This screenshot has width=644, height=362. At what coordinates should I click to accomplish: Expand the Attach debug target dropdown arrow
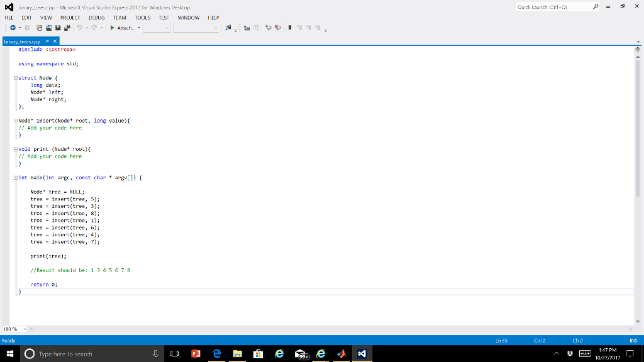[138, 28]
